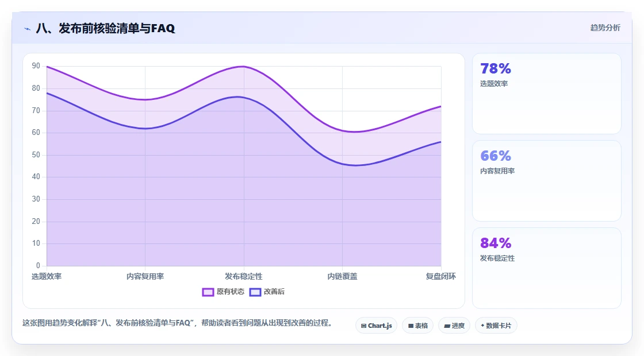Click the 50 tick on the y-axis

36,154
